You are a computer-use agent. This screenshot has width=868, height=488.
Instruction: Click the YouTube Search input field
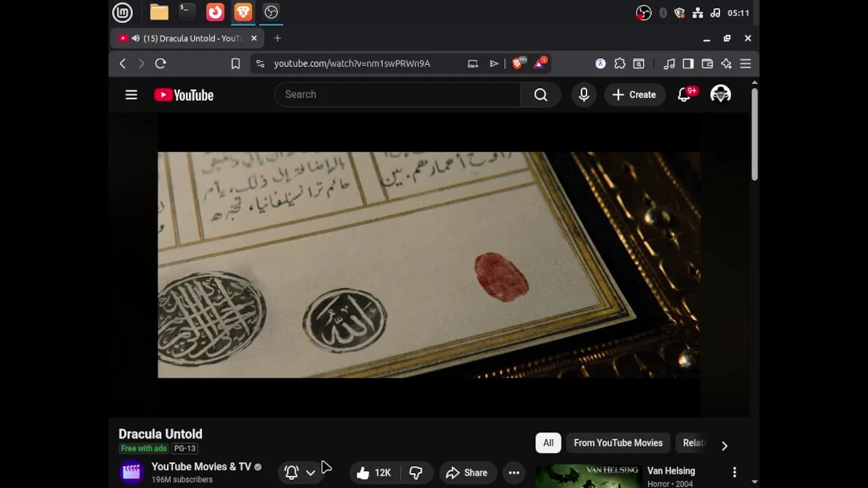(397, 94)
